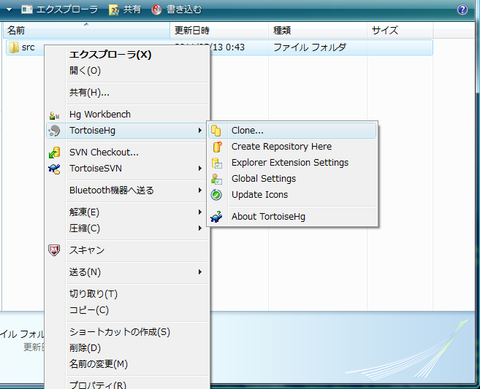Viewport: 480px width, 389px height.
Task: Sort by 更新日時 column header
Action: point(219,31)
